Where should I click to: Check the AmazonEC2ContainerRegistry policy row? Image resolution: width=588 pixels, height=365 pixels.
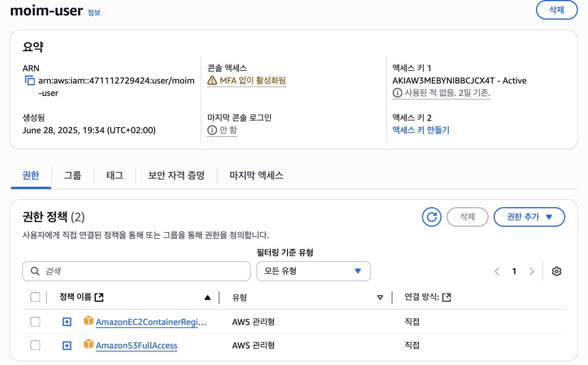click(x=35, y=321)
